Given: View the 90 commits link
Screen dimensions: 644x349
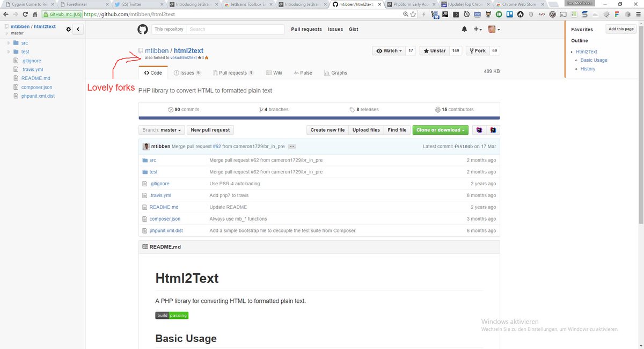Looking at the screenshot, I should [184, 110].
